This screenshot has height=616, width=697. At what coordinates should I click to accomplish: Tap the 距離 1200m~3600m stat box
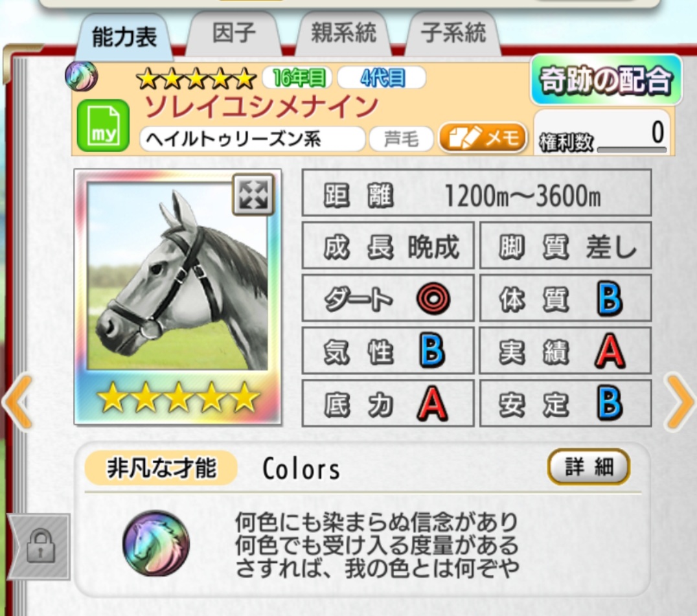[477, 193]
